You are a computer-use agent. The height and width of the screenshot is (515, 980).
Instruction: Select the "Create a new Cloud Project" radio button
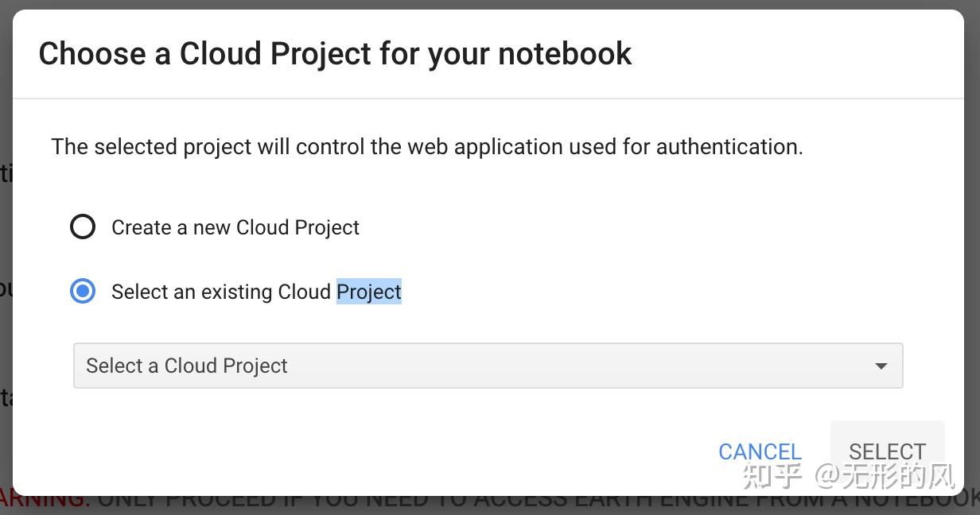[x=83, y=227]
